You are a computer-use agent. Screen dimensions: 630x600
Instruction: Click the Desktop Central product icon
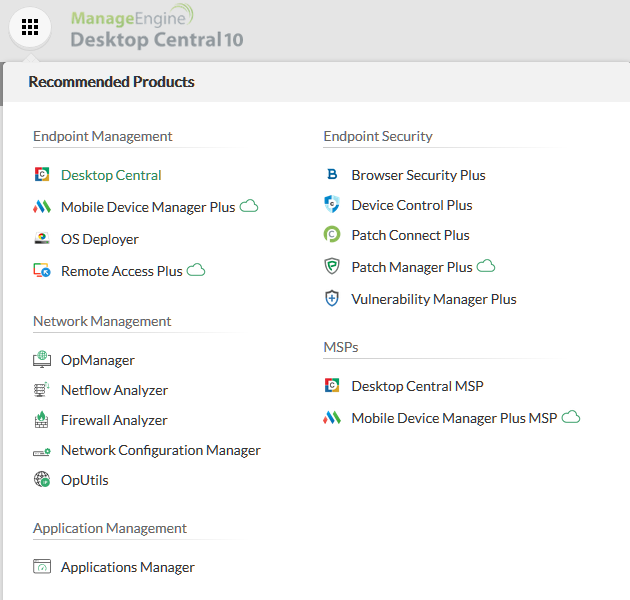[42, 175]
